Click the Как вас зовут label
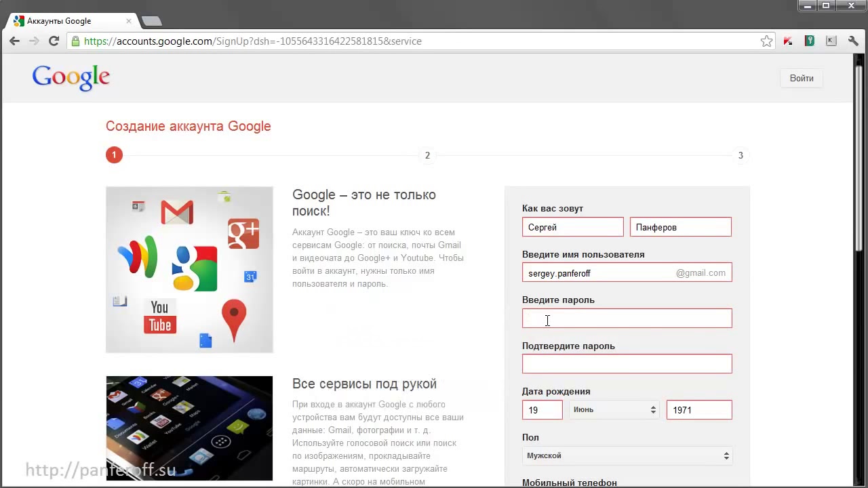Image resolution: width=868 pixels, height=488 pixels. [553, 209]
